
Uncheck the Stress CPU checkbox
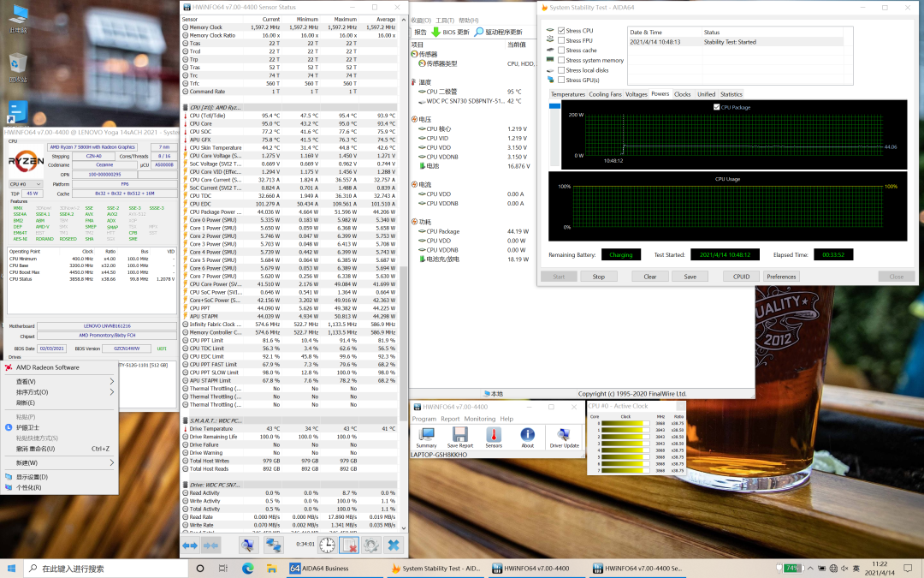561,31
